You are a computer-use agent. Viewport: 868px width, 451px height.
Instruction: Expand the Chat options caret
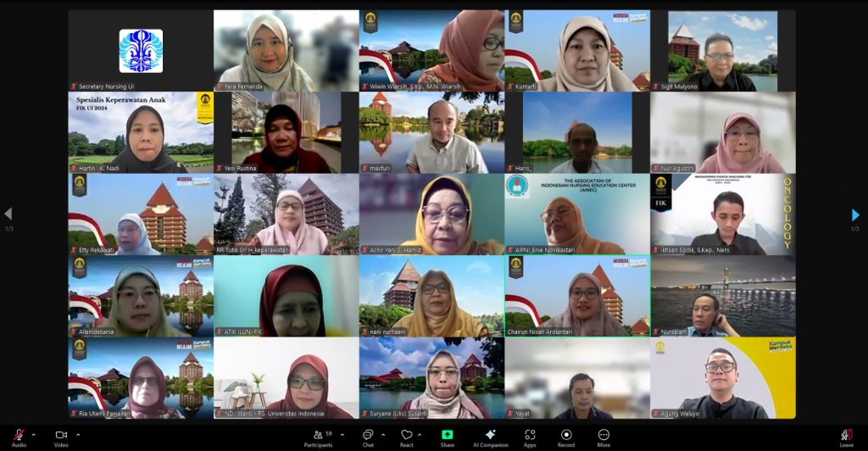pyautogui.click(x=382, y=434)
